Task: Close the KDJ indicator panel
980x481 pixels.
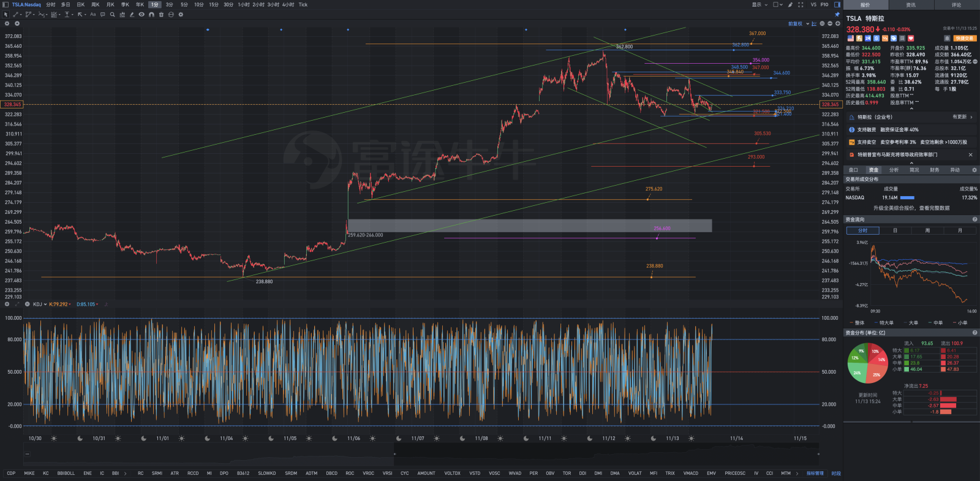Action: coord(27,304)
